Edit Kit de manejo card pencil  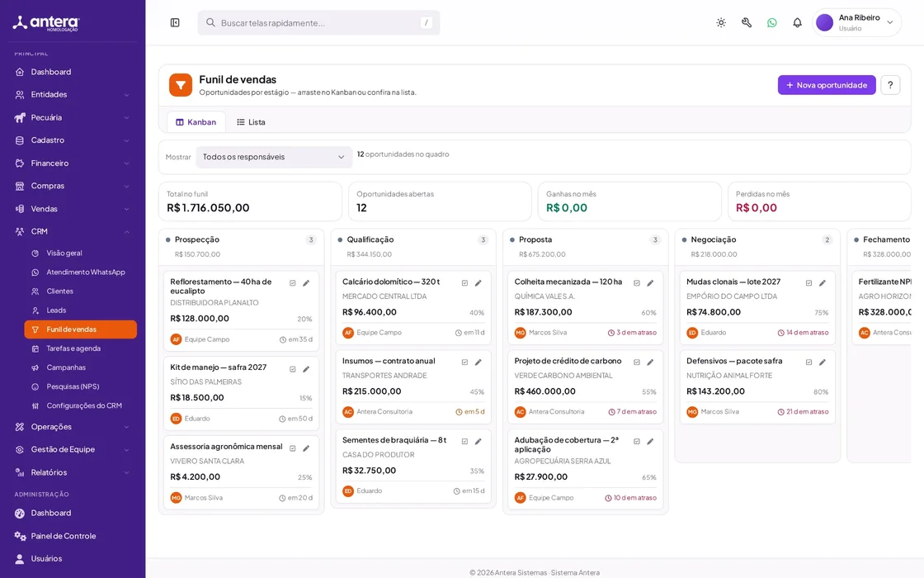tap(306, 369)
